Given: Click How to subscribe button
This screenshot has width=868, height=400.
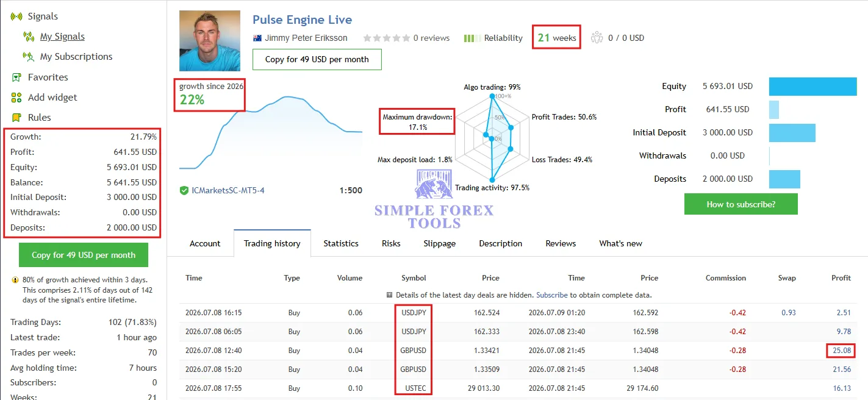Looking at the screenshot, I should point(741,204).
